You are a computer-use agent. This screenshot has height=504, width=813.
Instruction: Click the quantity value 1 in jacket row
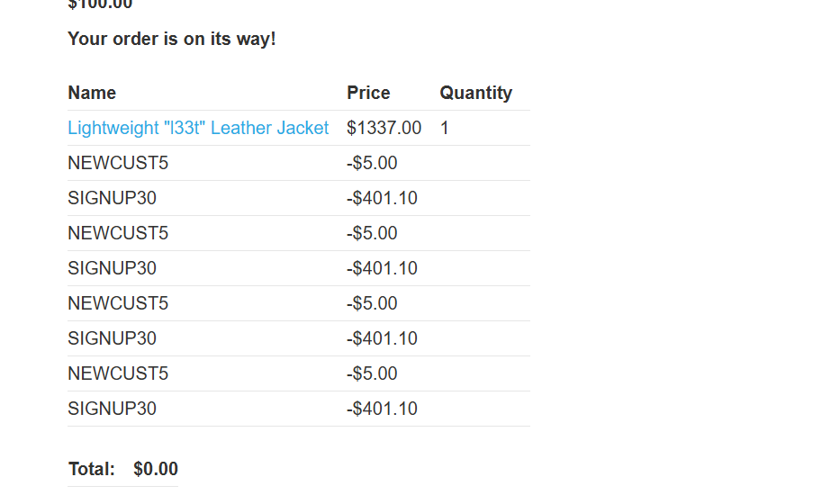point(445,128)
